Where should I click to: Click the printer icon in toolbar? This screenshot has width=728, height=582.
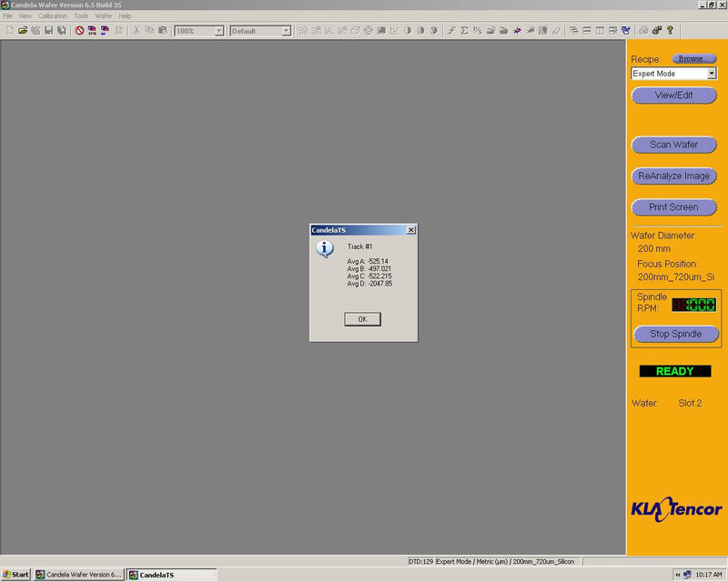[643, 30]
